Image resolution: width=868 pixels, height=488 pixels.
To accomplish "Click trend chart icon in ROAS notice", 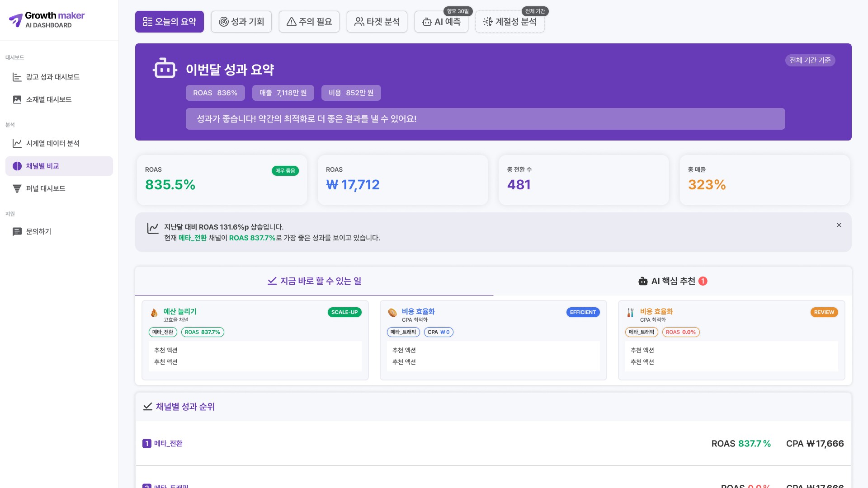I will [x=153, y=228].
